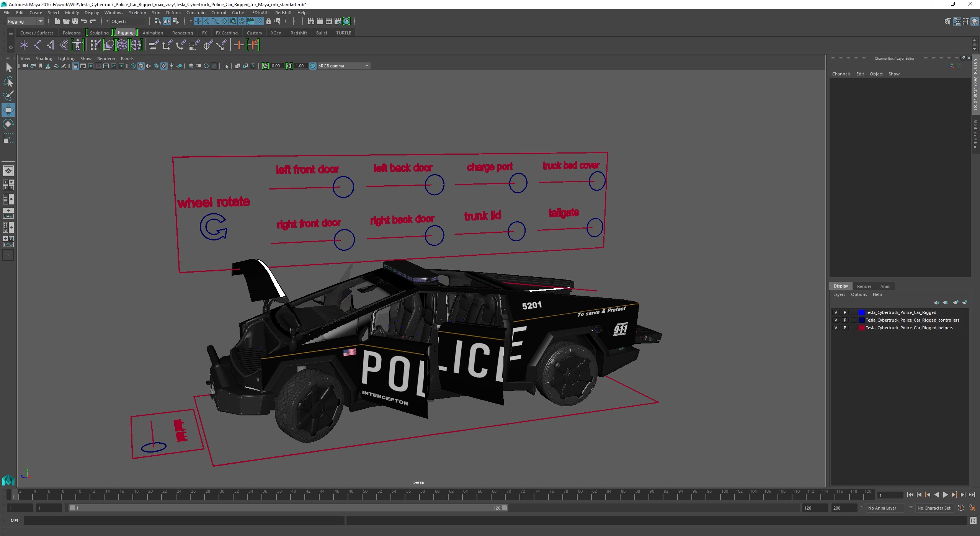The image size is (980, 536).
Task: Save the scene with the floppy icon
Action: pos(75,21)
